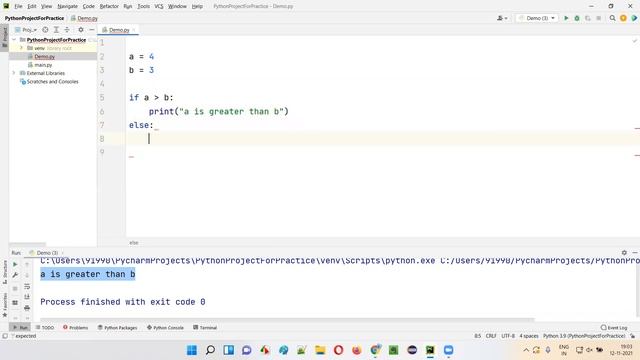Start debugging with the green bug icon
The image size is (640, 360).
coord(577,18)
